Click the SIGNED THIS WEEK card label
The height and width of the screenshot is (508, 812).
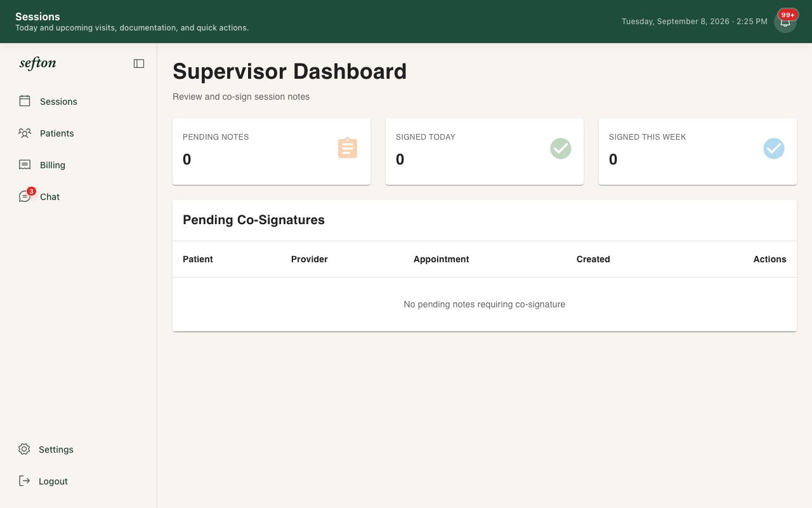[648, 137]
